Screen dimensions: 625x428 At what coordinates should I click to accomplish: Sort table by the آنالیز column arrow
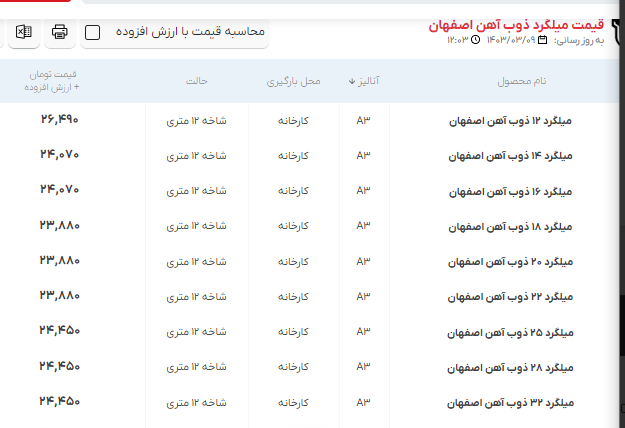[352, 81]
